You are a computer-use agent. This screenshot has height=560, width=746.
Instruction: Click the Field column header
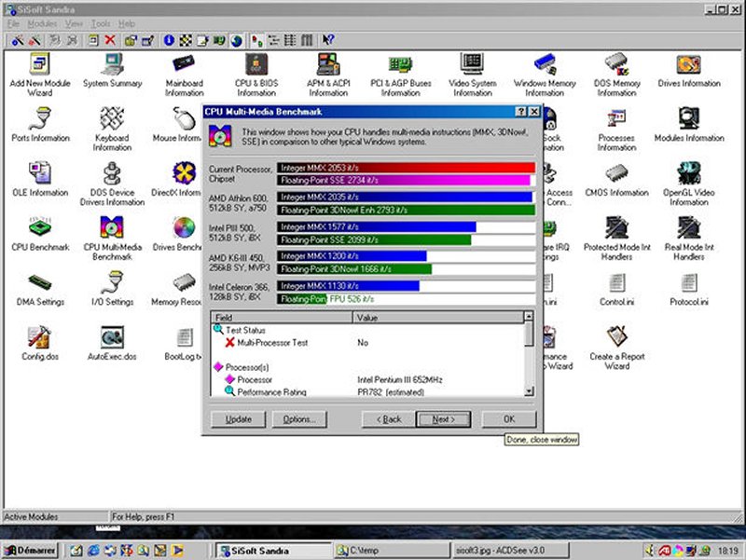282,318
